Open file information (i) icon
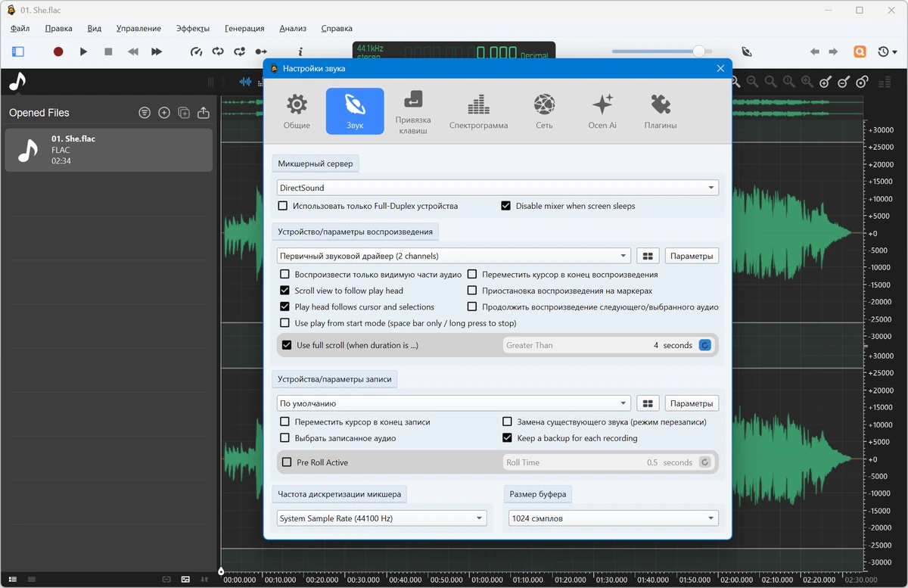The image size is (908, 588). 300,51
